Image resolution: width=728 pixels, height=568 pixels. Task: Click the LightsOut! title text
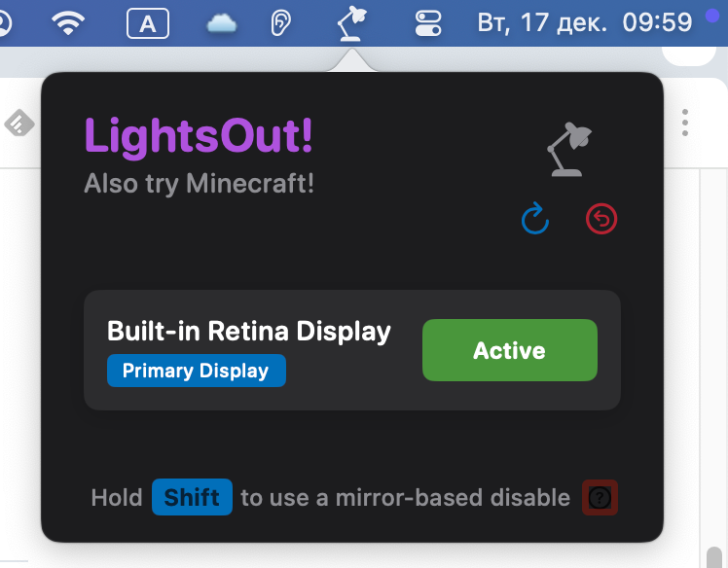point(199,135)
